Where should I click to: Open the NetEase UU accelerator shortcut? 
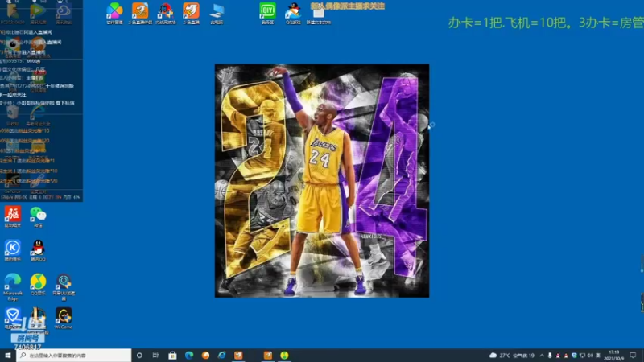click(x=64, y=287)
